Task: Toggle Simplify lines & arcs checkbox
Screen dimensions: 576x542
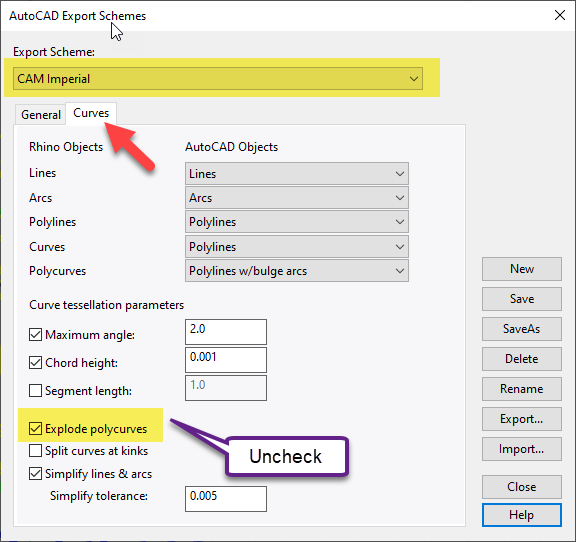Action: [x=35, y=474]
